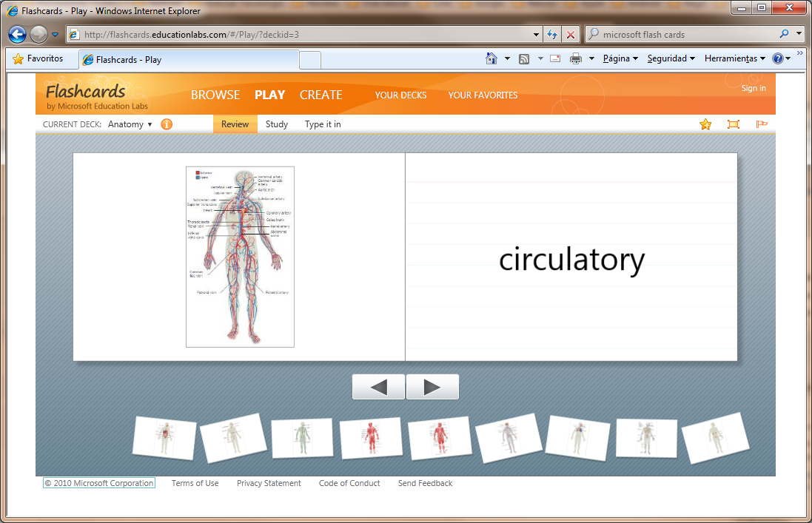Click the flag report icon
This screenshot has width=812, height=523.
761,124
